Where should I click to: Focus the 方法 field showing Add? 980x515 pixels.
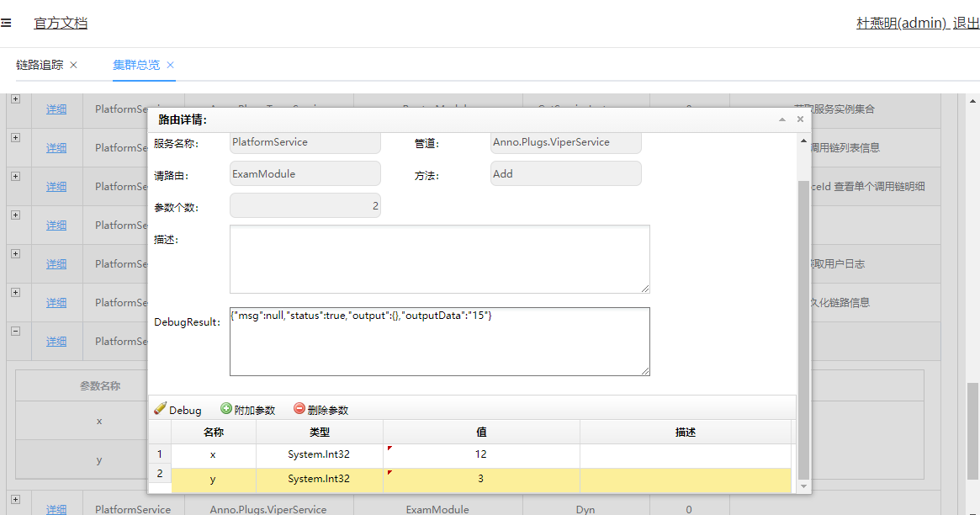tap(565, 173)
